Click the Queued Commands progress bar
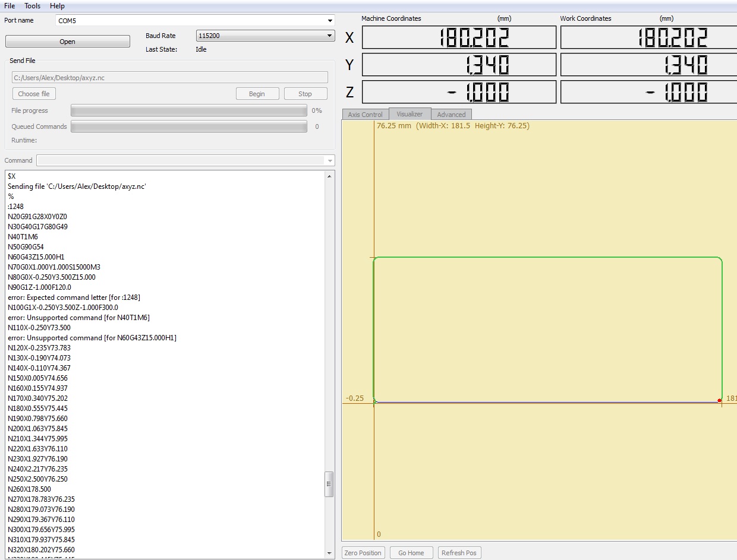737x560 pixels. click(x=189, y=126)
